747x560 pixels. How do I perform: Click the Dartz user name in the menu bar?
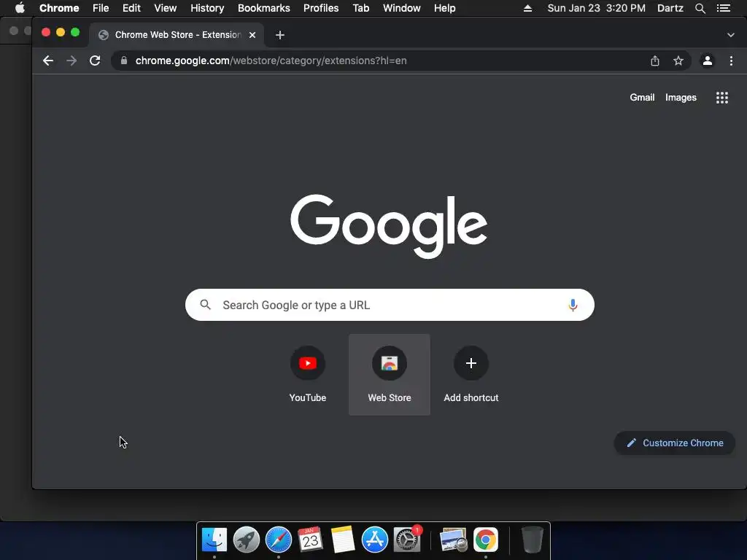tap(670, 8)
